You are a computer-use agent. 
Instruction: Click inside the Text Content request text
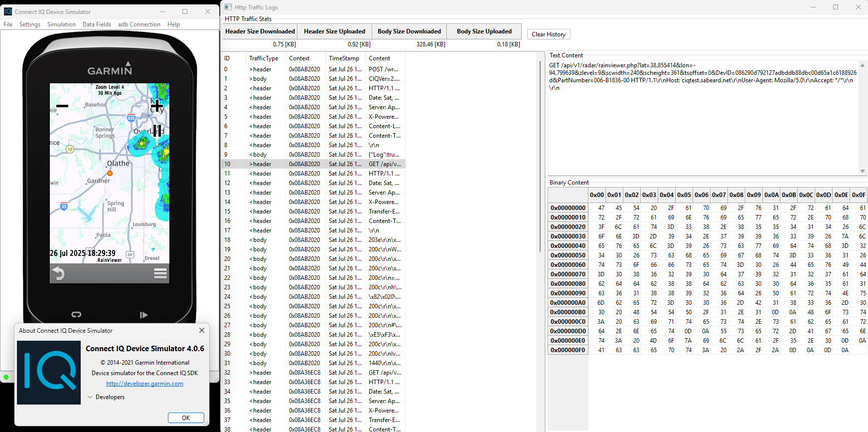(703, 76)
